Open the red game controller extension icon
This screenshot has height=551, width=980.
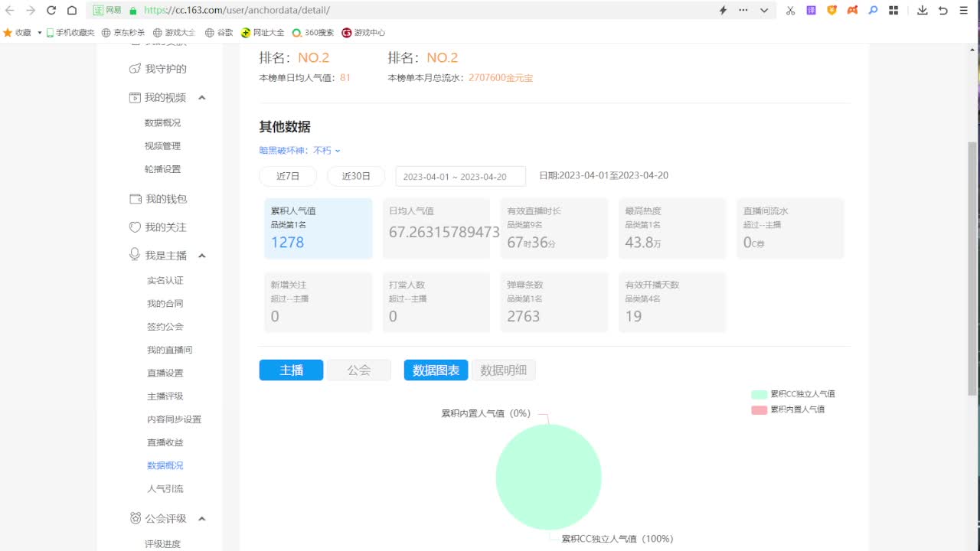coord(853,10)
